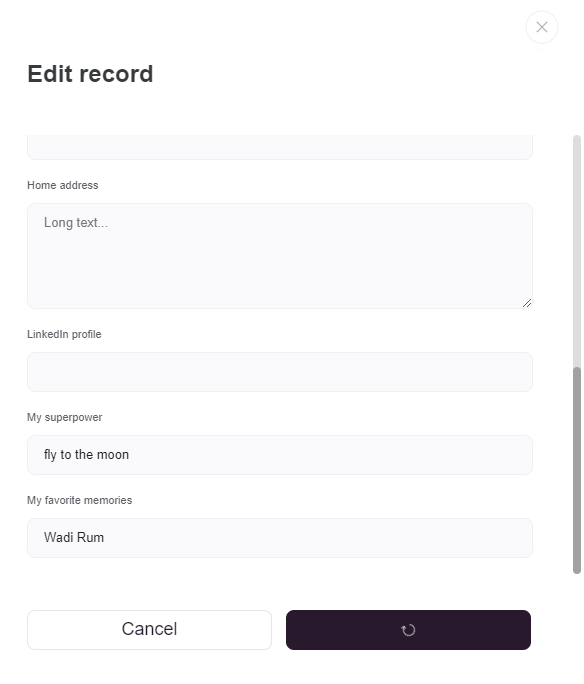584x684 pixels.
Task: Click the My superpower label
Action: tap(65, 417)
